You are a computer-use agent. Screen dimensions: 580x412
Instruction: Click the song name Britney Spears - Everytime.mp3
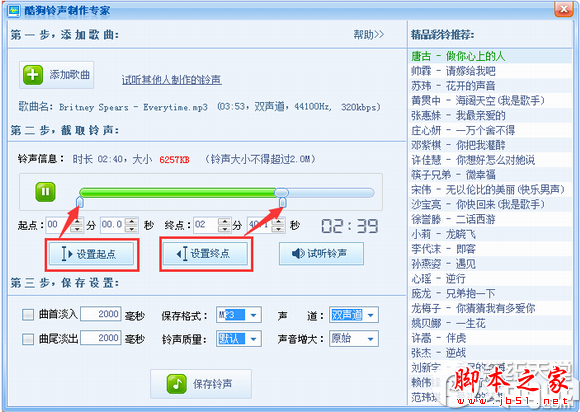tap(133, 107)
